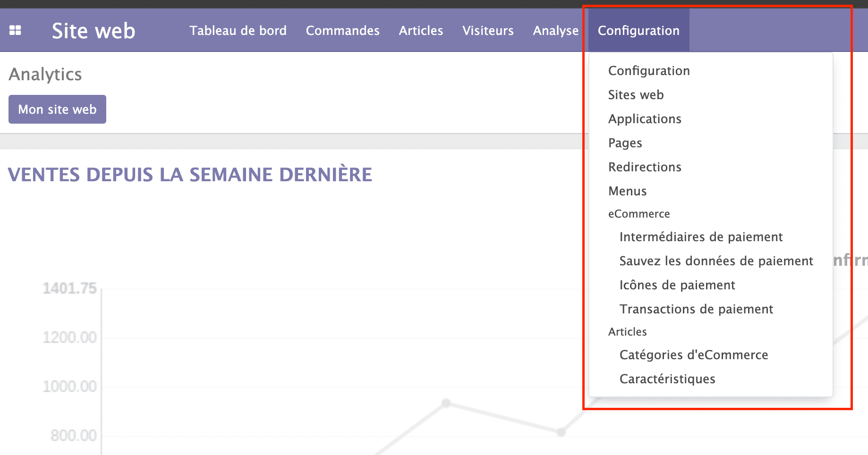
Task: Open the Tableau de bord menu
Action: click(238, 30)
